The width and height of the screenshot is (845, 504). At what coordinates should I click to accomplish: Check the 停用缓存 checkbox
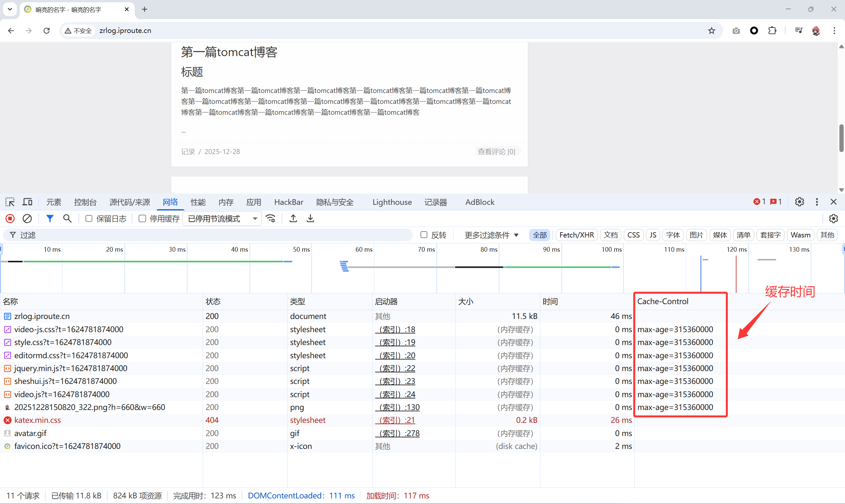pyautogui.click(x=142, y=218)
